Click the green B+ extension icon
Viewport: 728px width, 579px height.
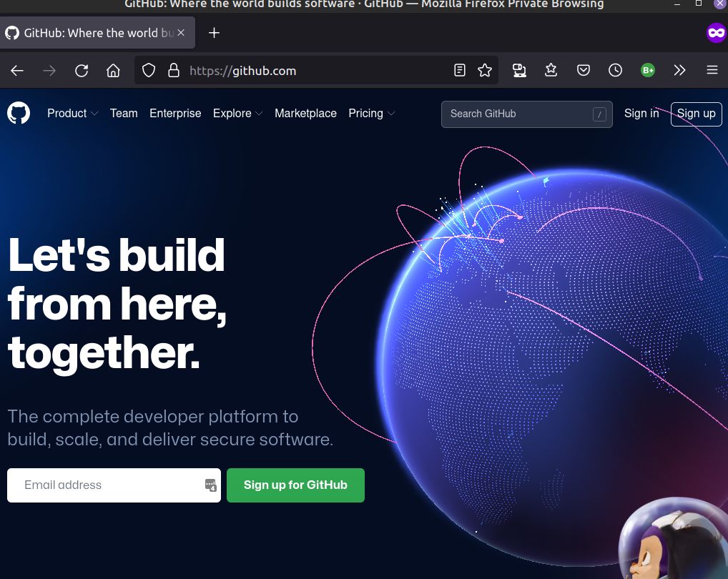[x=648, y=70]
